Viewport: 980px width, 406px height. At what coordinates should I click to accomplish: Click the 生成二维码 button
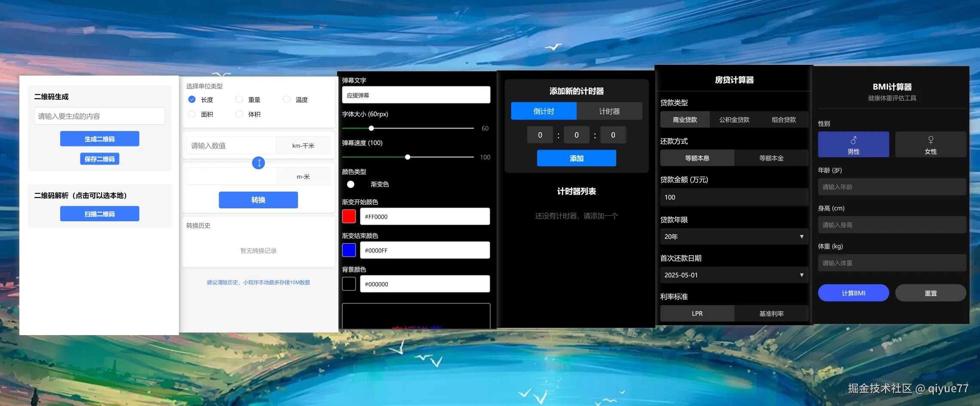99,138
